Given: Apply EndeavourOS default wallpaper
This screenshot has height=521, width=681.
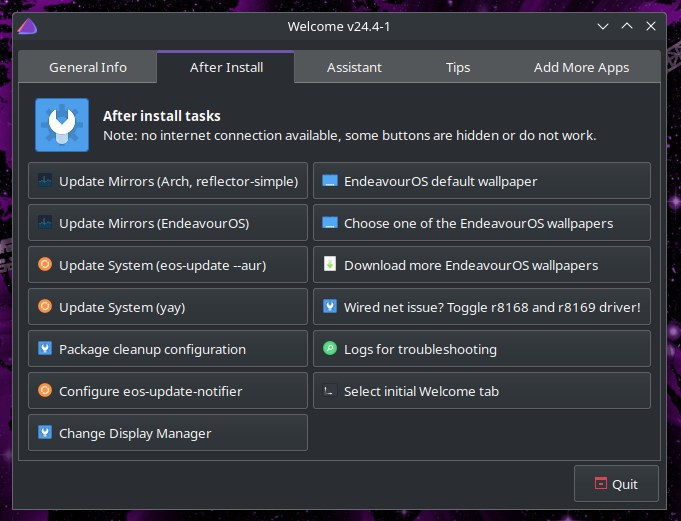Looking at the screenshot, I should coord(482,181).
